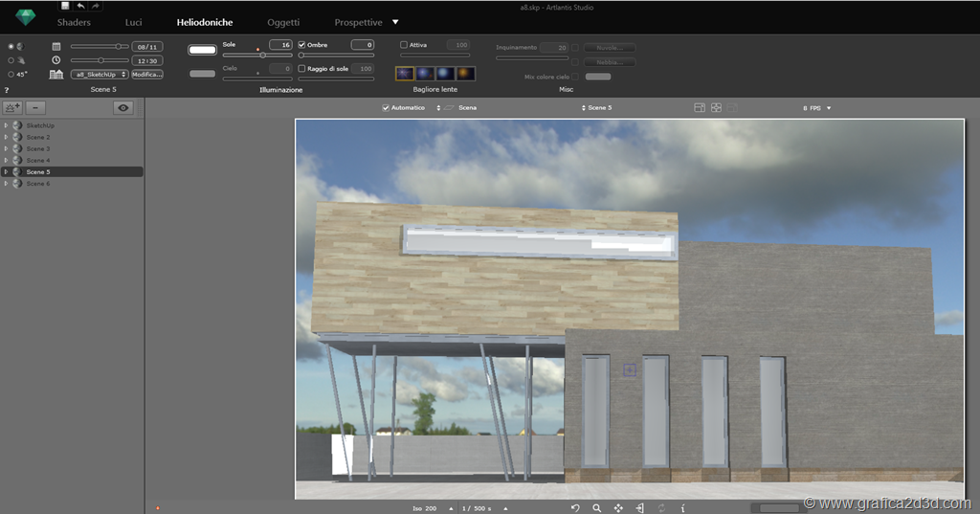980x514 pixels.
Task: Switch to the Shaders tab
Action: tap(74, 22)
